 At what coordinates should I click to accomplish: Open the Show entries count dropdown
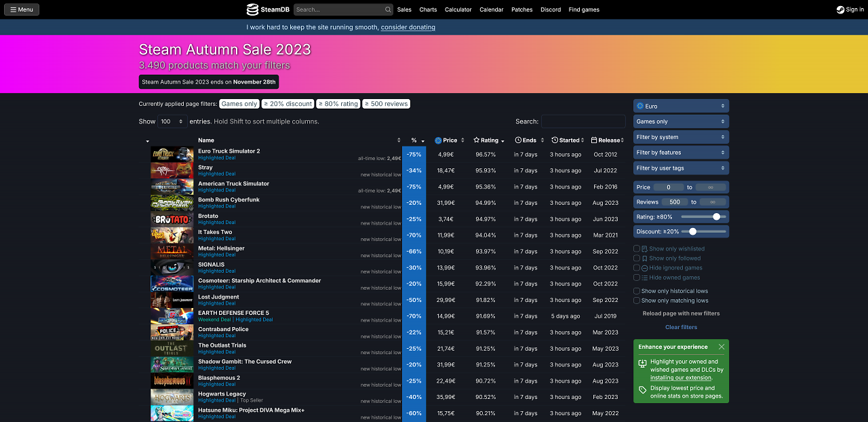pos(172,121)
